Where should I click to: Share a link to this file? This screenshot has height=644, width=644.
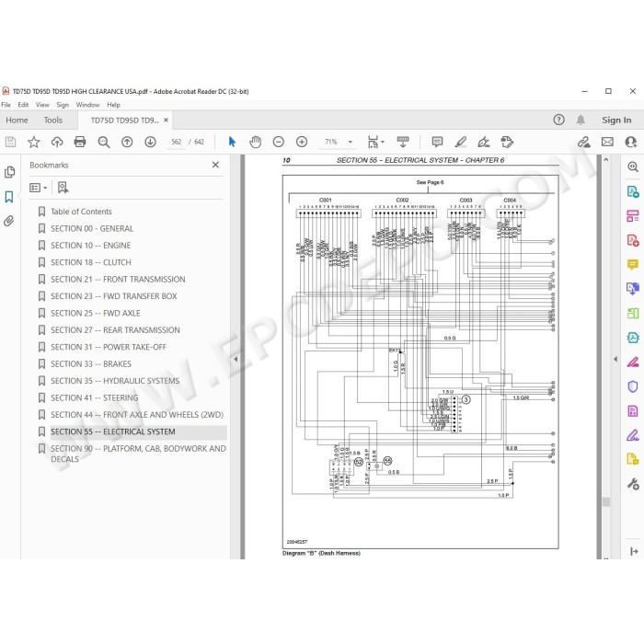coord(583,142)
